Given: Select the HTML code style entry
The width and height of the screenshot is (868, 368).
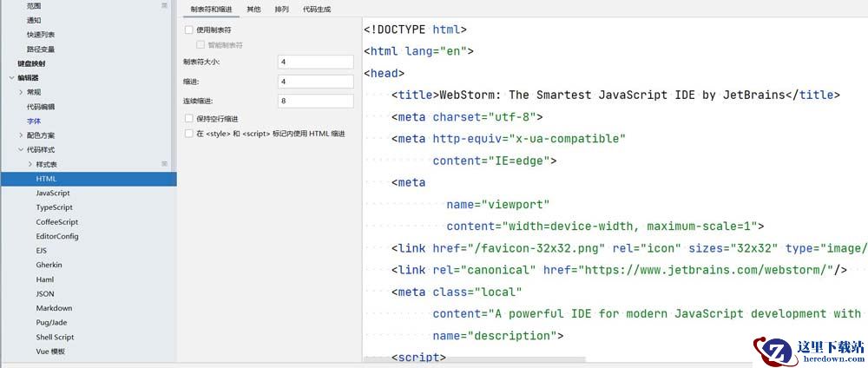Looking at the screenshot, I should [89, 179].
